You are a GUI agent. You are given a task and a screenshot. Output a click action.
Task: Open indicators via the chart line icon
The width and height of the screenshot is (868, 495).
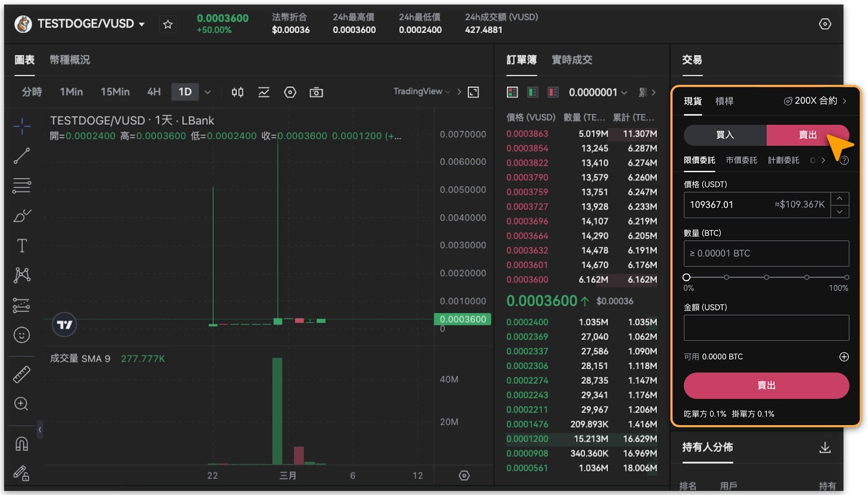(264, 92)
